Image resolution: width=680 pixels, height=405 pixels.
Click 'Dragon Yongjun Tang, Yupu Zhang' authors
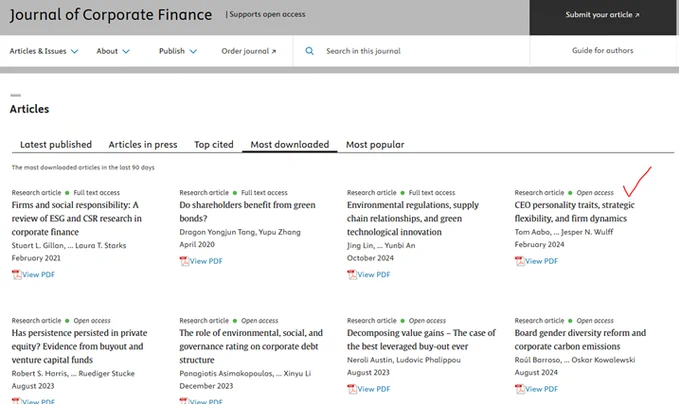[240, 232]
